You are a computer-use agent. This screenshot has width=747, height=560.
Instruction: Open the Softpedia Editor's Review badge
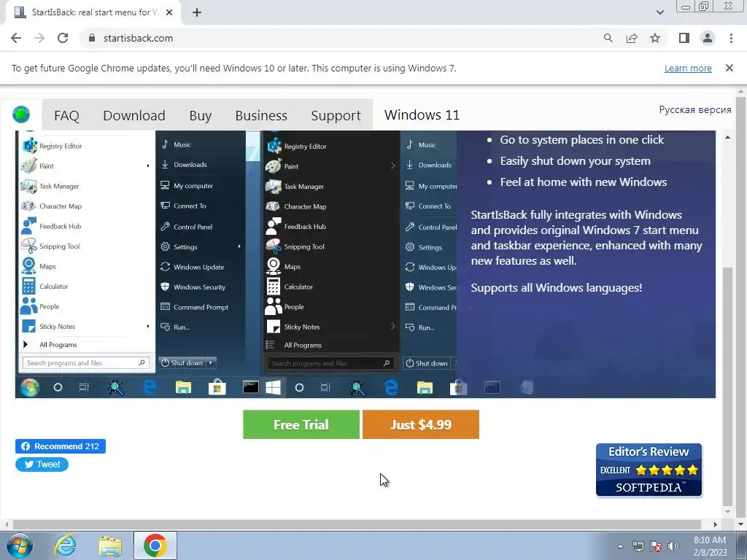pos(649,470)
